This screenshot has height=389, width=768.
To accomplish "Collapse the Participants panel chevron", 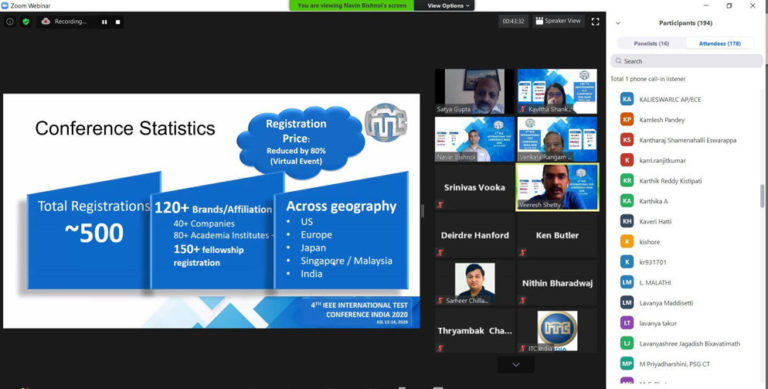I will pos(618,23).
